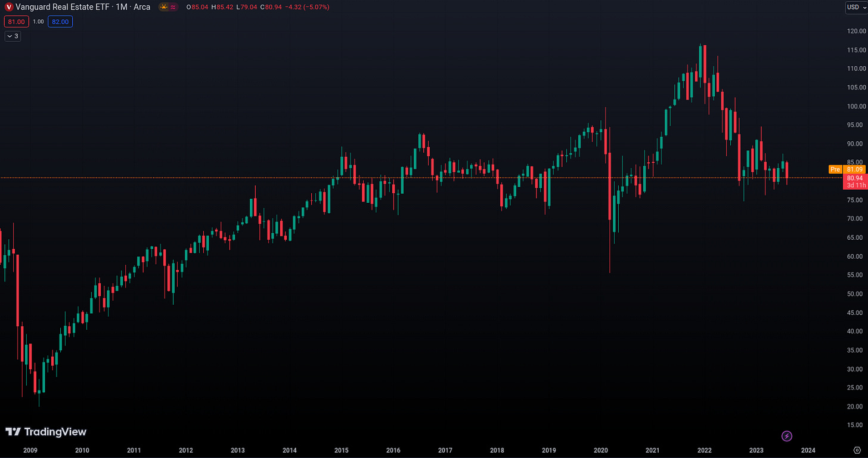Image resolution: width=868 pixels, height=458 pixels.
Task: Click the pre-market sun session icon
Action: 163,7
